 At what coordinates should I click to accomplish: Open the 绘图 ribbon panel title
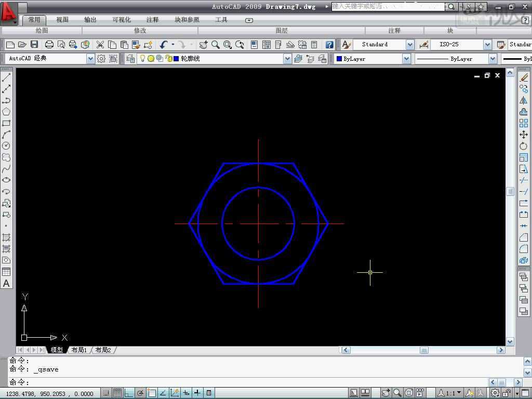[42, 31]
